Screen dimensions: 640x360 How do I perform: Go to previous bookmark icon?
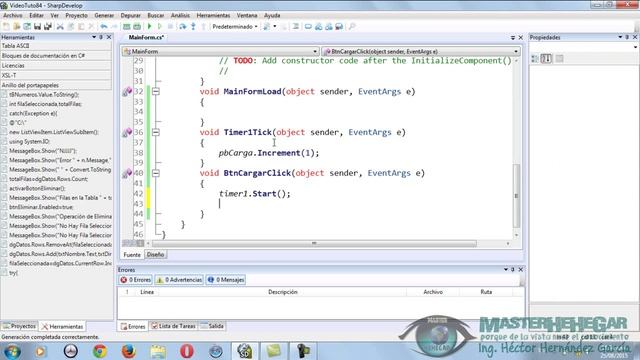pos(318,27)
